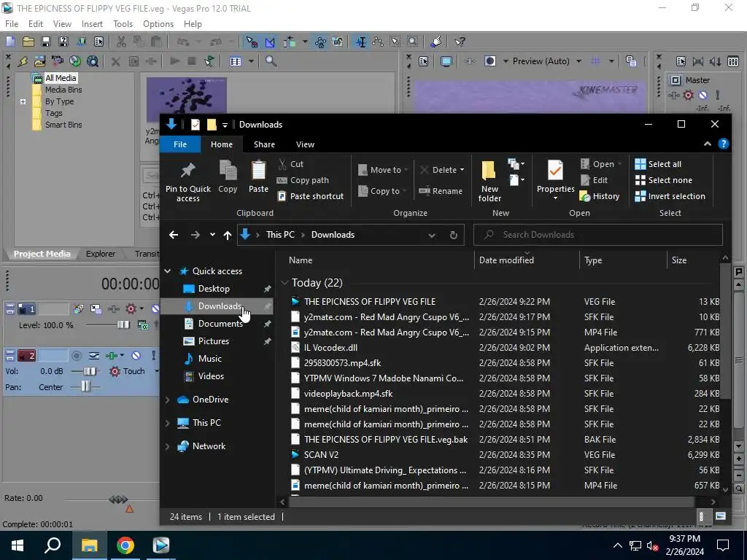This screenshot has width=747, height=560.
Task: Click the Open Mixing Console icon
Action: pos(733,61)
